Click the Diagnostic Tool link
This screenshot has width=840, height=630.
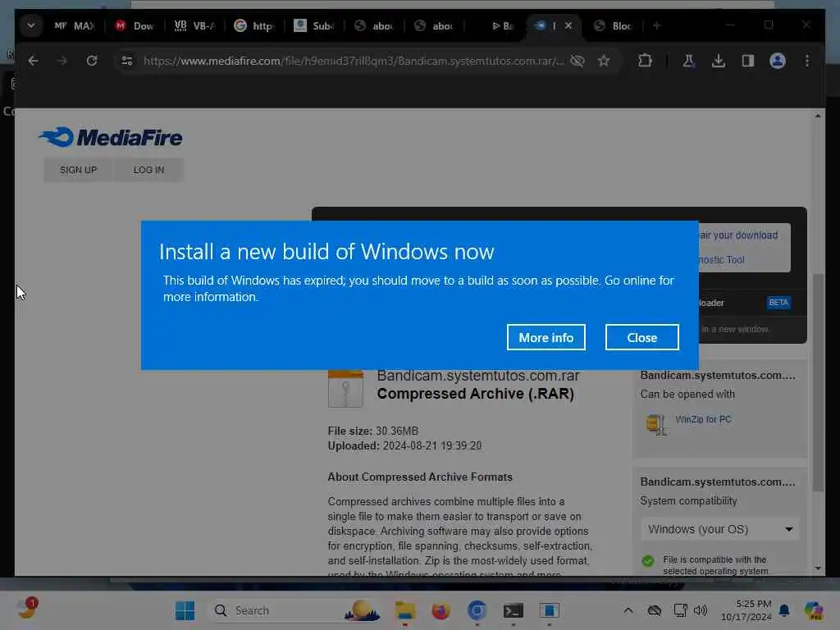pos(720,260)
